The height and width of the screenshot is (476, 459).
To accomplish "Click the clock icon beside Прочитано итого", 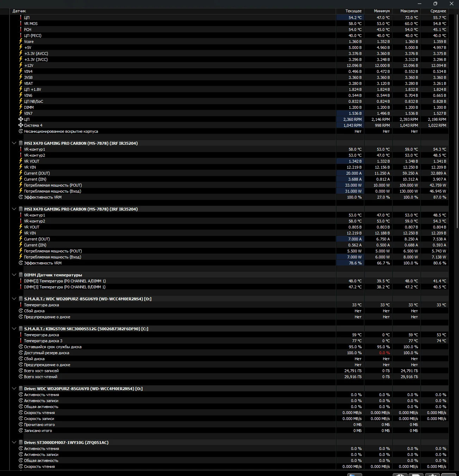I will 21,425.
